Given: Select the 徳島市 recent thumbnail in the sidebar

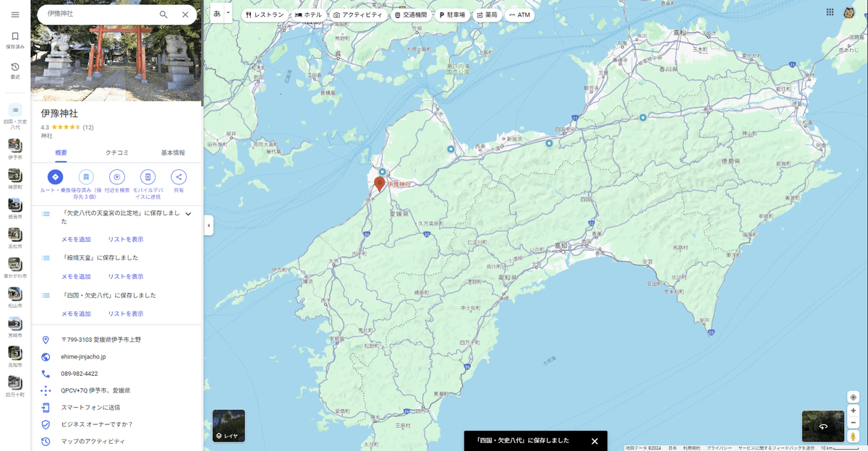Looking at the screenshot, I should pos(15,208).
